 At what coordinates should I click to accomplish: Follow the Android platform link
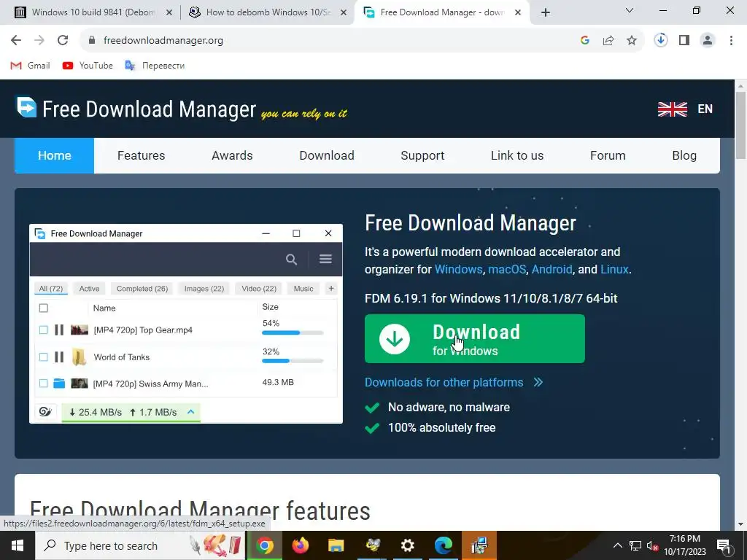[x=551, y=270]
